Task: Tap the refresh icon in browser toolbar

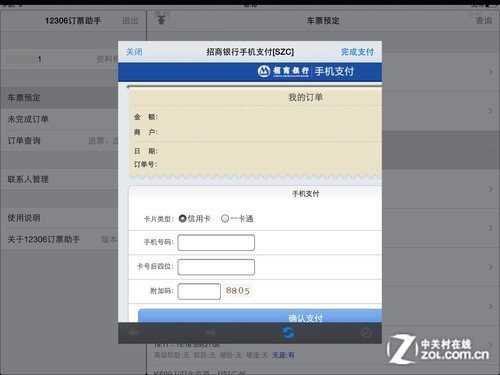Action: point(288,333)
